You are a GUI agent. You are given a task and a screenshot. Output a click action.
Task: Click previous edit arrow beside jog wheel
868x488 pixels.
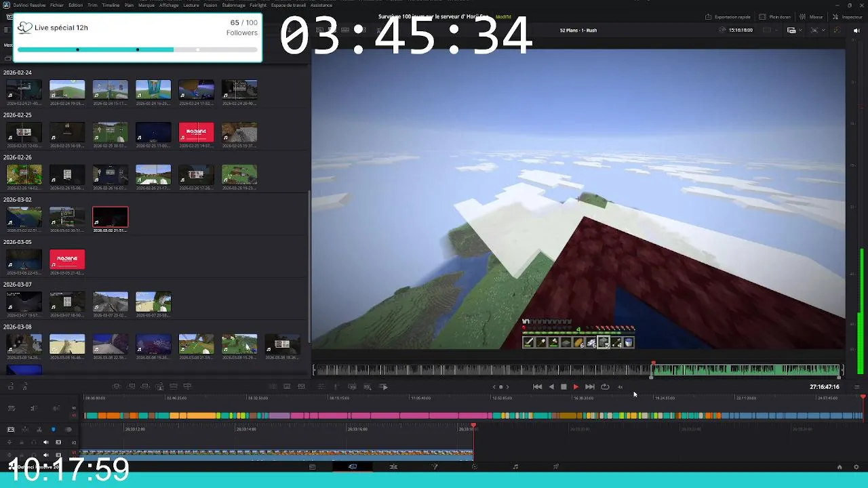tap(494, 387)
